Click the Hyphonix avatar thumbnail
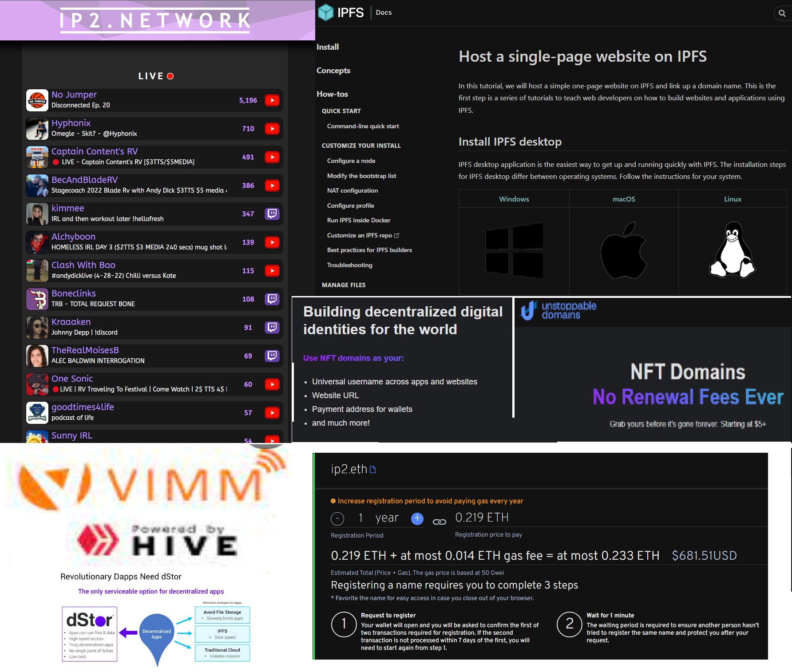The width and height of the screenshot is (792, 672). click(37, 129)
